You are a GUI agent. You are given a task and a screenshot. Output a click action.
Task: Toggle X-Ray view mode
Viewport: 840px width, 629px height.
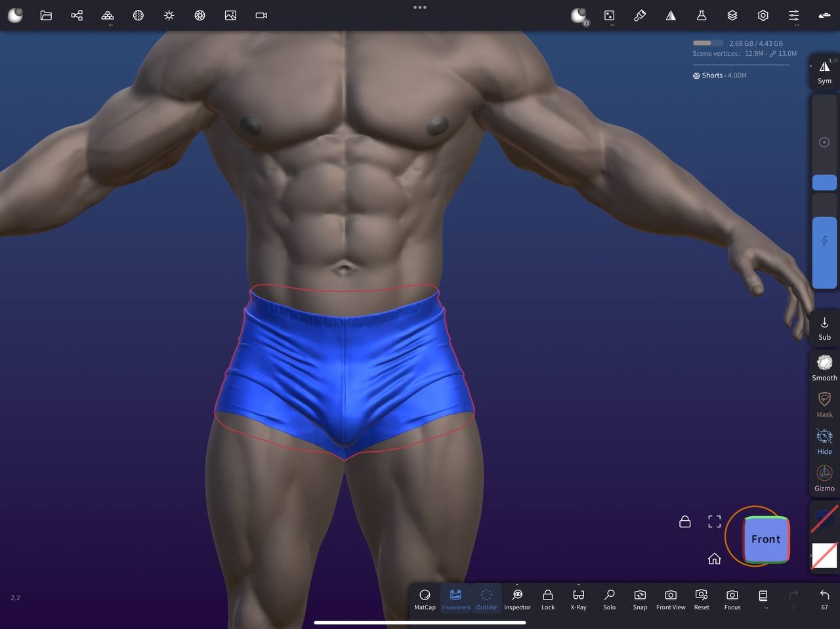coord(578,598)
